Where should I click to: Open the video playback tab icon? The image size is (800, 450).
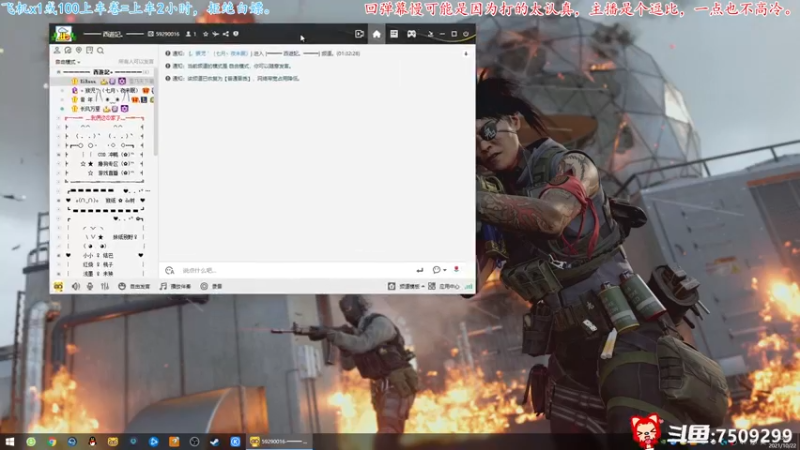[359, 34]
